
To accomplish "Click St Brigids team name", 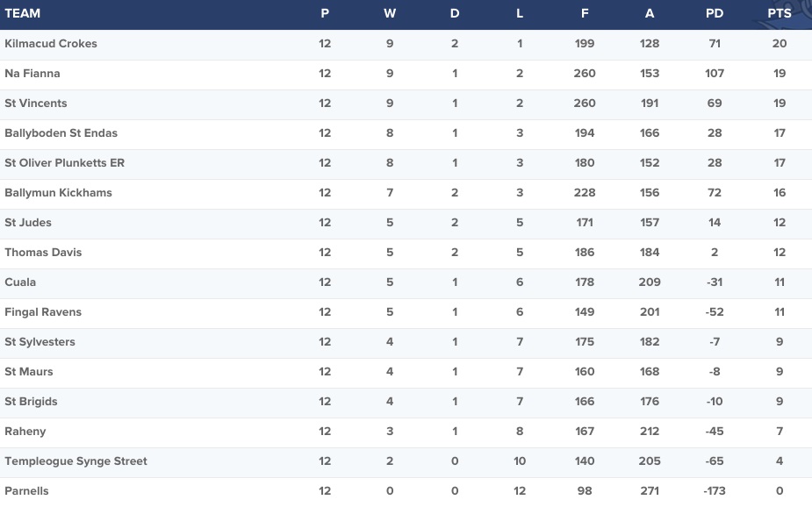I will tap(31, 402).
